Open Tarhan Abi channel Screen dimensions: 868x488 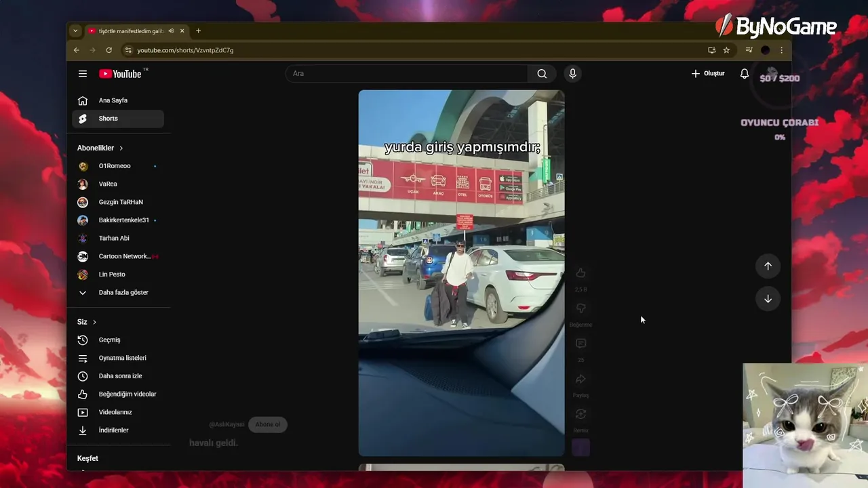[x=118, y=238]
